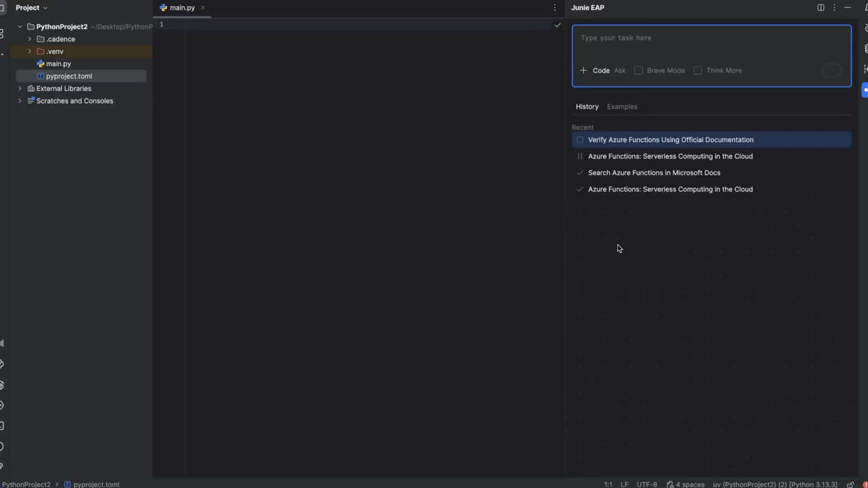Open the Project view dropdown

pos(31,8)
